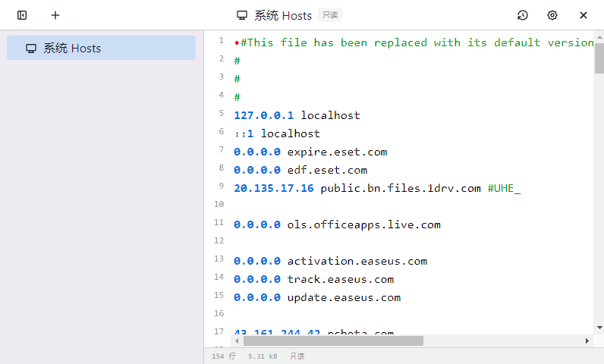This screenshot has height=364, width=604.
Task: Close the window with X icon
Action: 584,15
